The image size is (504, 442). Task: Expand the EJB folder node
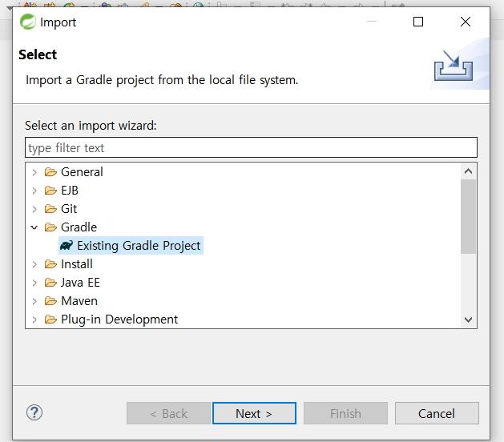[34, 191]
